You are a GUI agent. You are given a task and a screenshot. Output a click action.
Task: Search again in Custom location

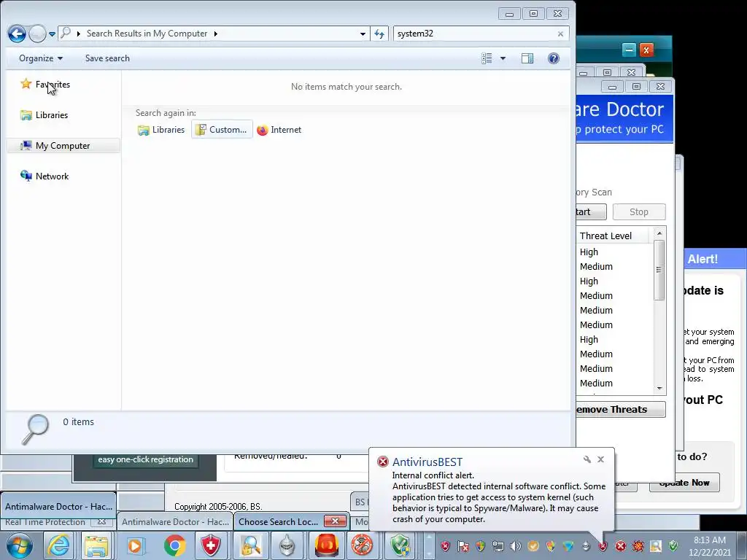tap(222, 130)
